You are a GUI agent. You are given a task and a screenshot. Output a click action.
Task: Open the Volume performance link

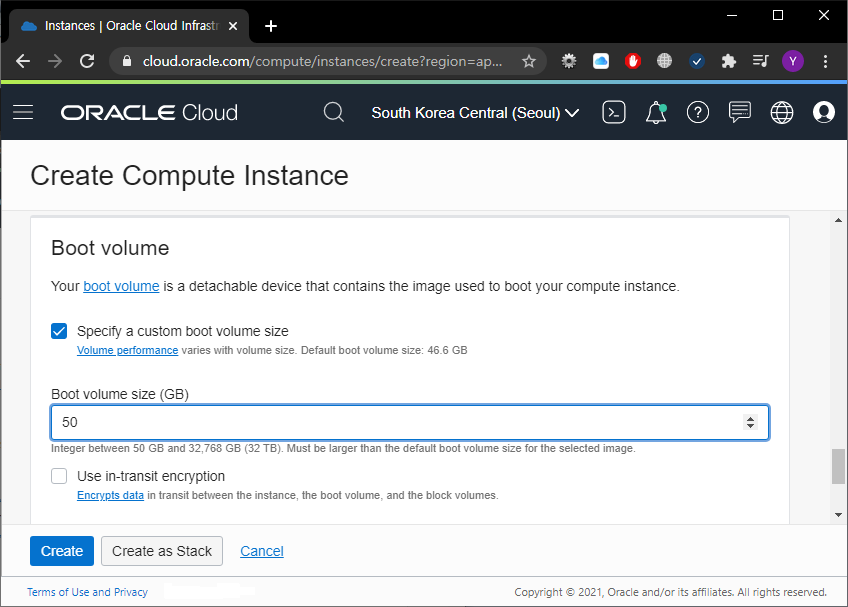coord(127,350)
